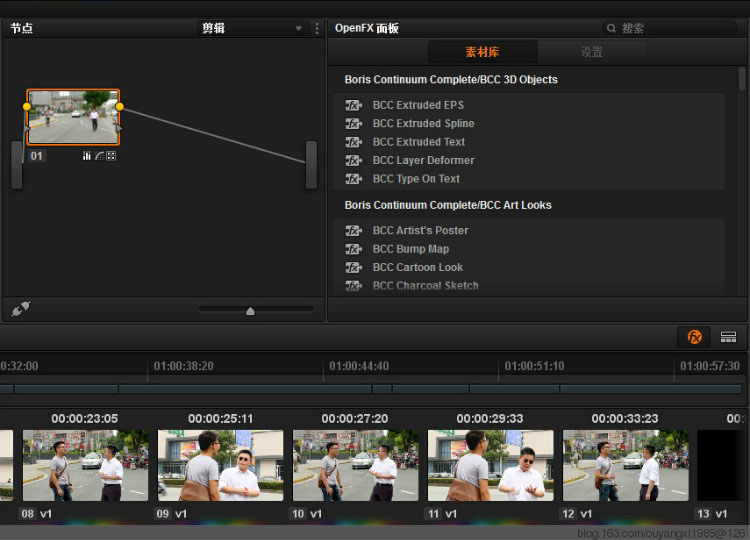Click search magnifier icon in OpenFX panel
750x540 pixels.
coord(611,28)
